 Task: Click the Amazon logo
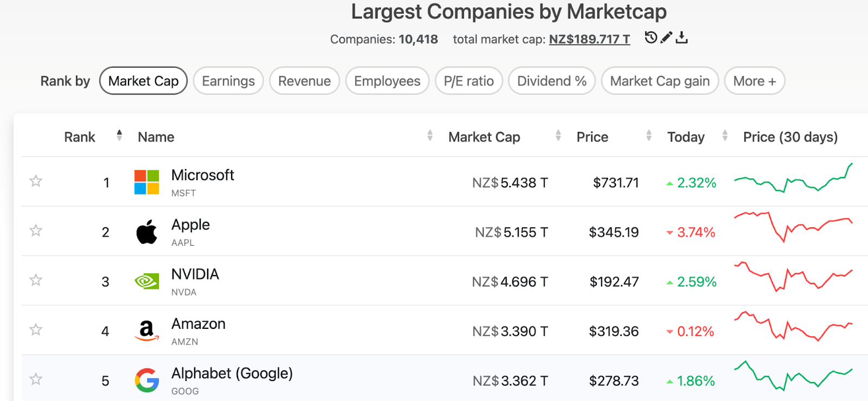(146, 330)
